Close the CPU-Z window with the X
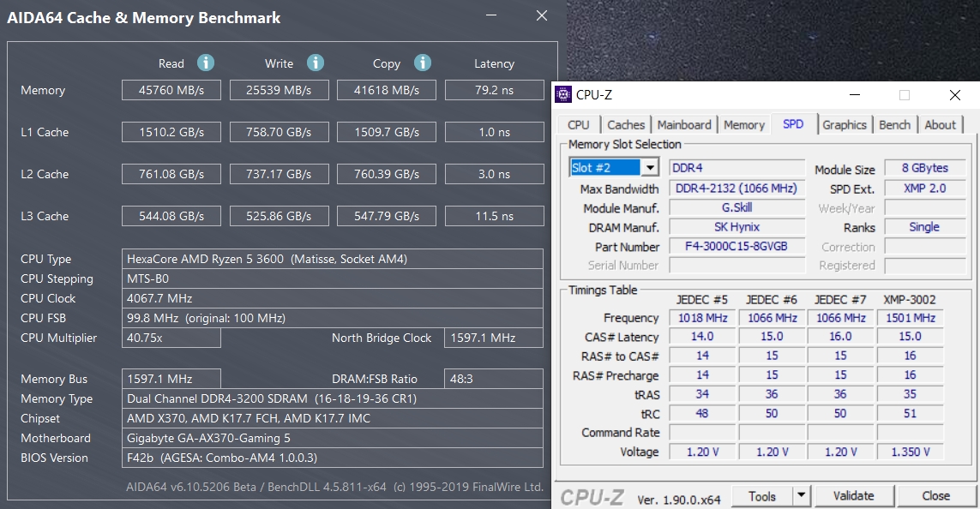The width and height of the screenshot is (980, 509). [954, 95]
